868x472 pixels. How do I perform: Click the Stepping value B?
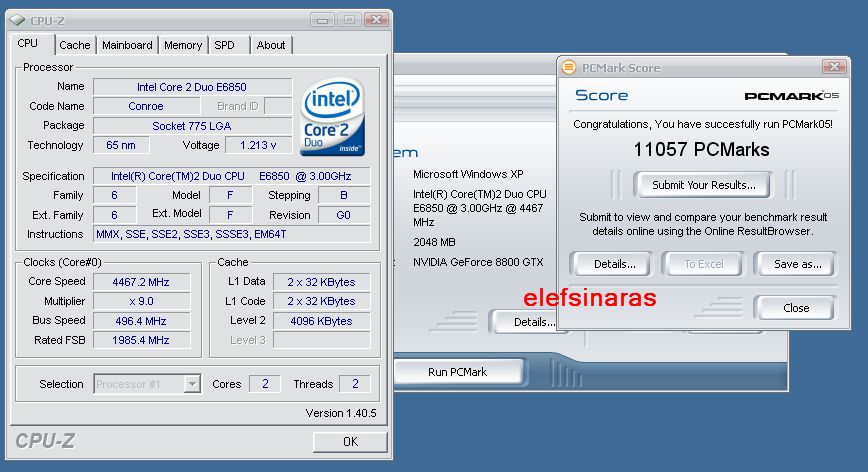coord(344,195)
